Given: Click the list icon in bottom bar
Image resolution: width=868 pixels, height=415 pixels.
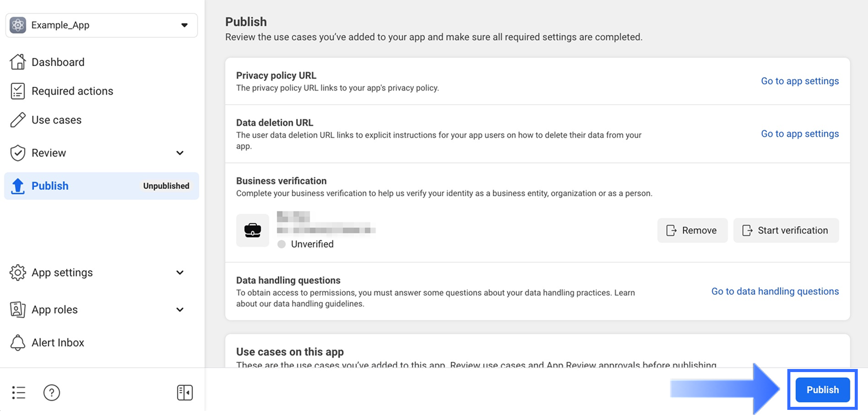Looking at the screenshot, I should coord(18,393).
